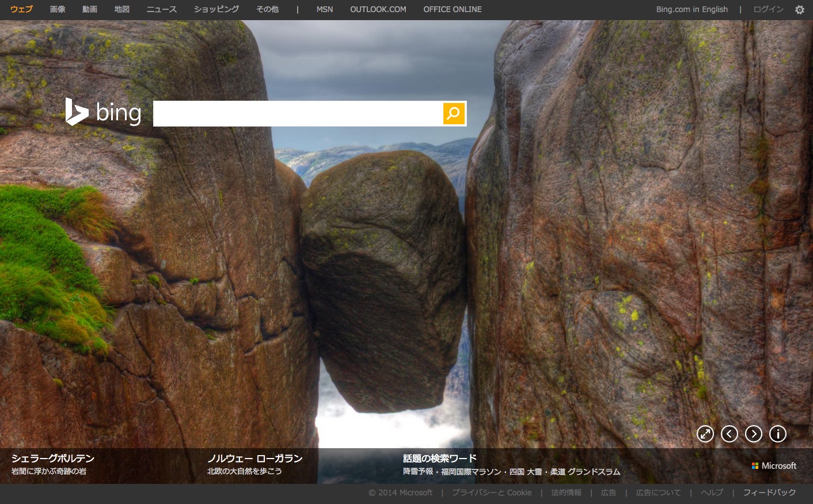Screen dimensions: 813x504
Task: Go to 地図 (Maps)
Action: pos(122,9)
